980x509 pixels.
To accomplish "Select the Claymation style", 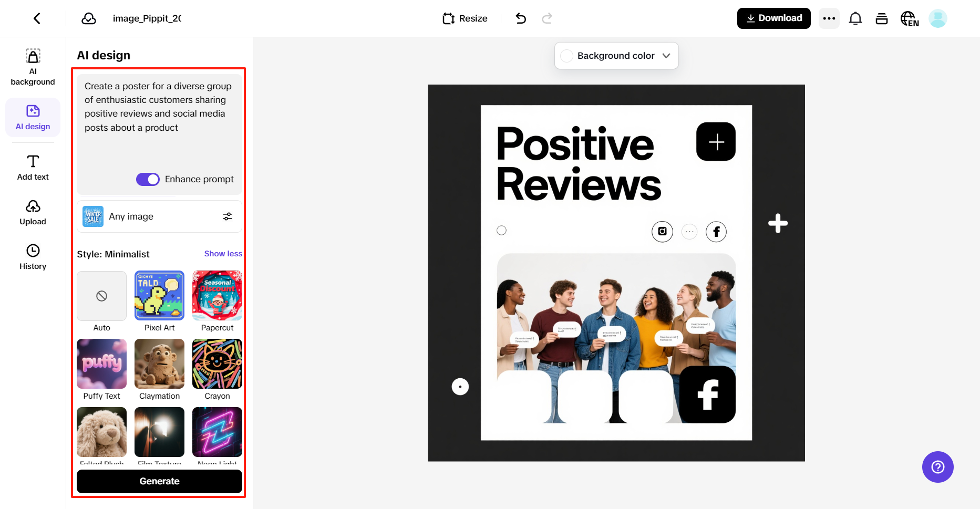I will click(160, 364).
